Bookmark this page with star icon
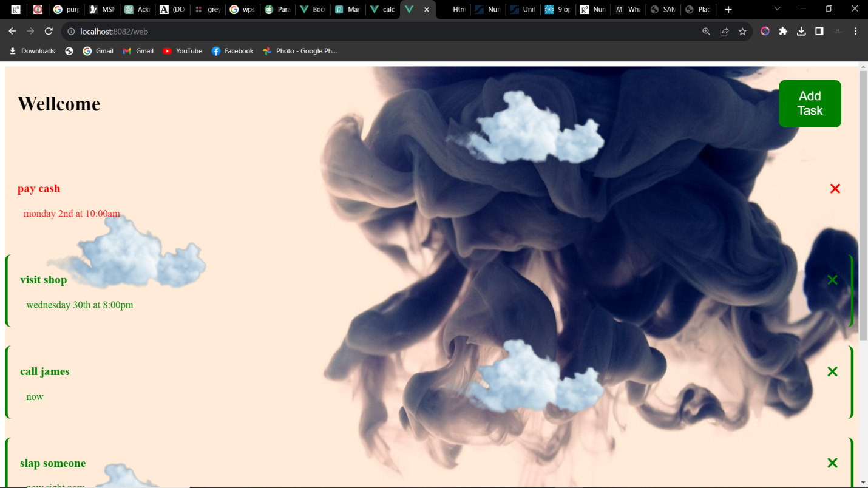 click(742, 32)
